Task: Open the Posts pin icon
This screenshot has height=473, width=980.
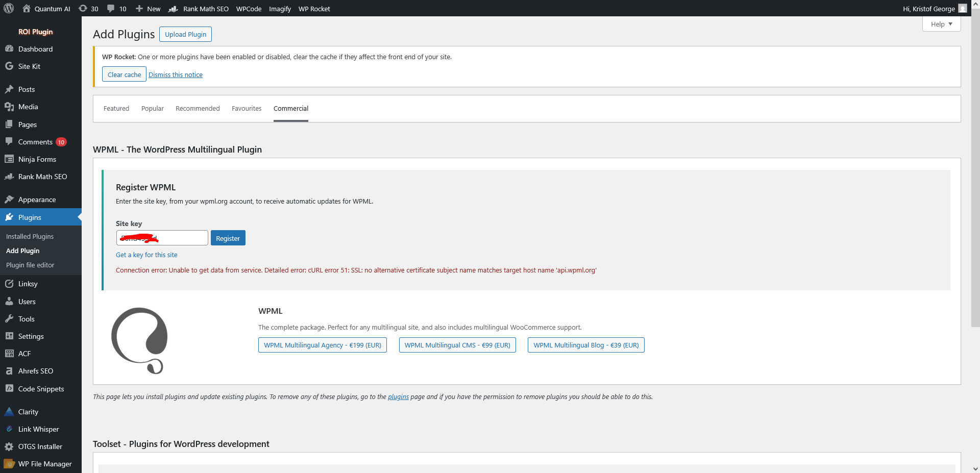Action: click(9, 89)
